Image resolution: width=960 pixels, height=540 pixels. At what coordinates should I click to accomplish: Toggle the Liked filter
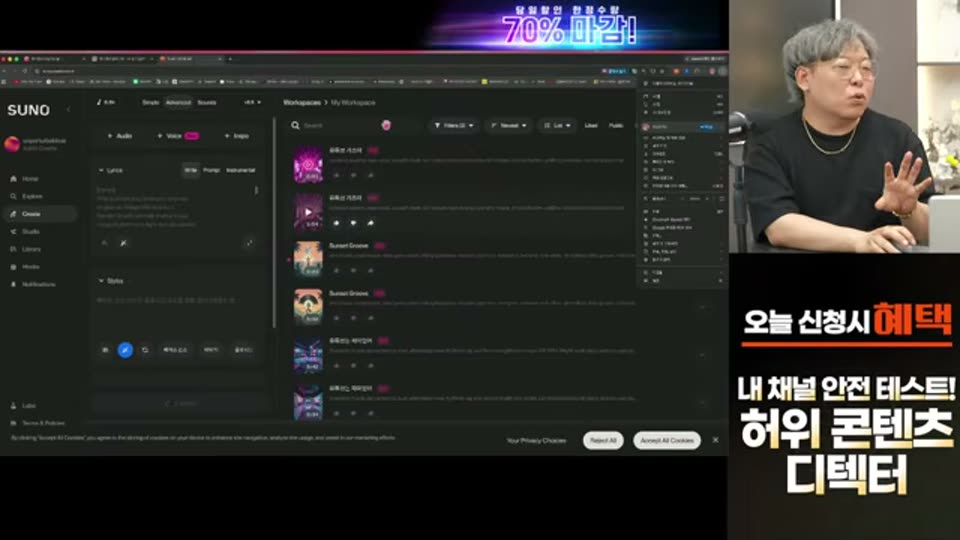coord(591,126)
